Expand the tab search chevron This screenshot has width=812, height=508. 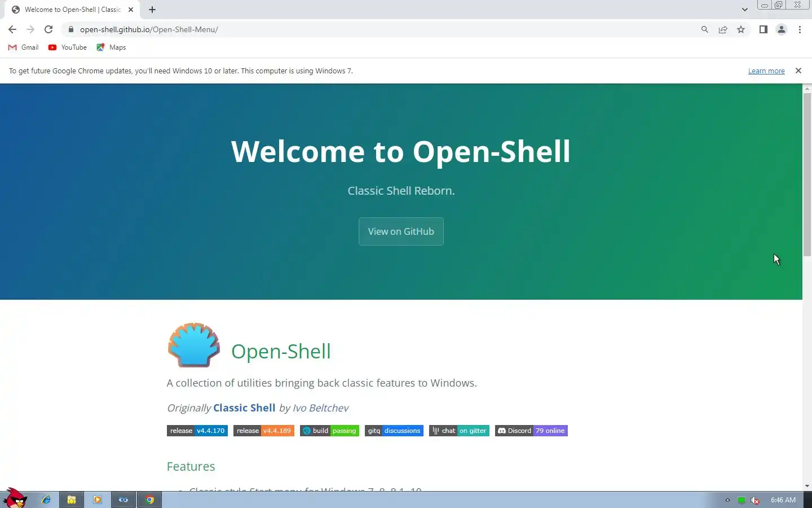click(745, 10)
